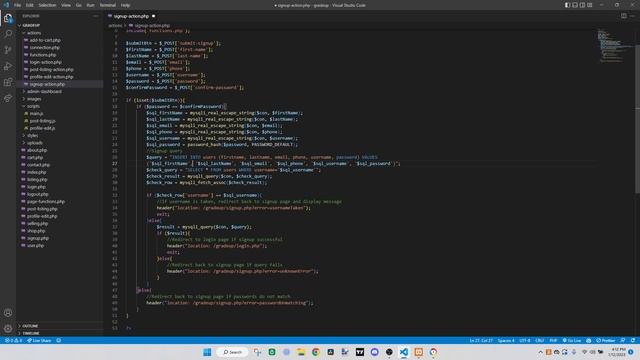The image size is (640, 360).
Task: Click the taskbar Search box
Action: [x=233, y=352]
